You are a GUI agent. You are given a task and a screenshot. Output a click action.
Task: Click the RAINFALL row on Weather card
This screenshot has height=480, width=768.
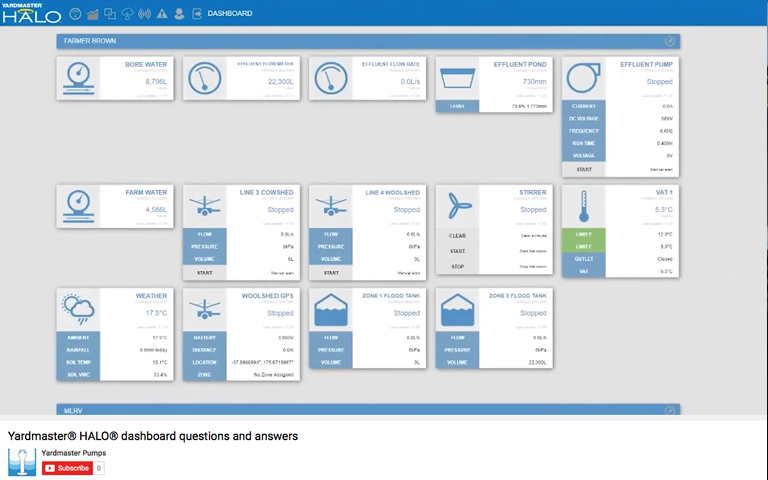[115, 350]
